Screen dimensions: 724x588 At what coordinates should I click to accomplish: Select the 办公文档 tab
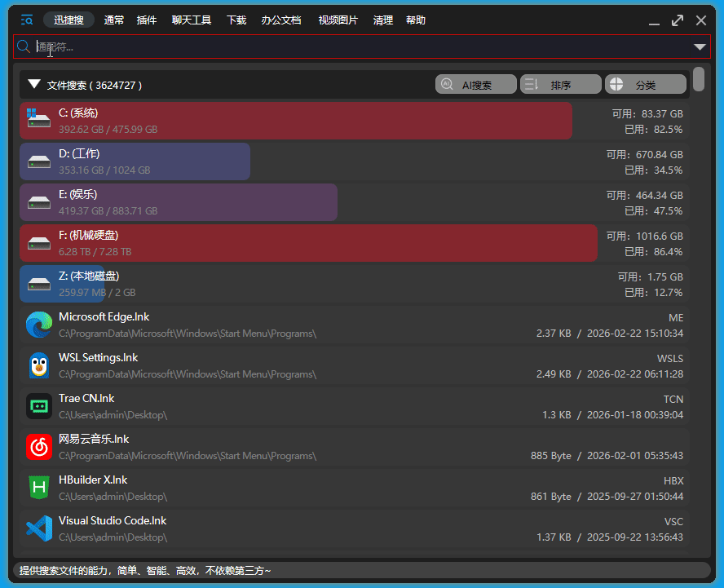[281, 20]
